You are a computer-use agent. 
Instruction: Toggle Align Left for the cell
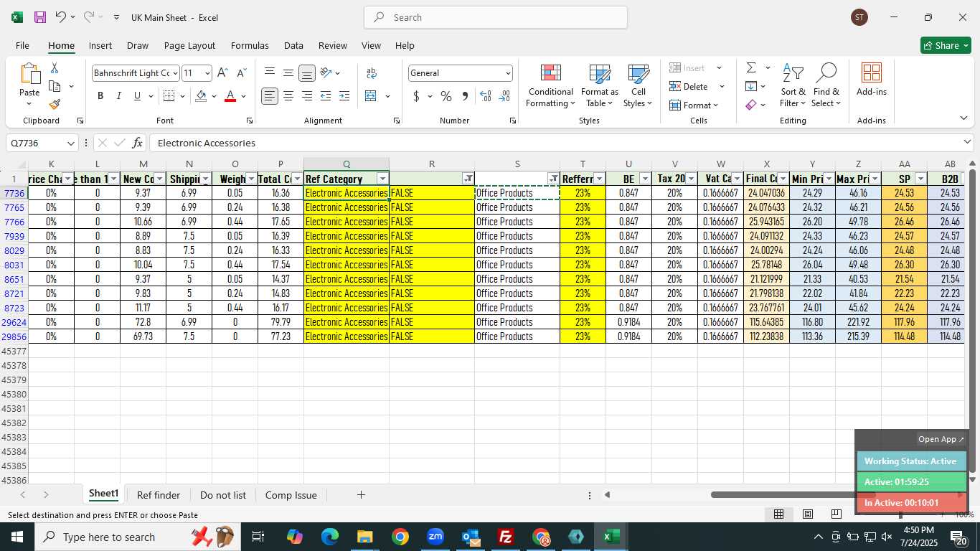coord(270,95)
